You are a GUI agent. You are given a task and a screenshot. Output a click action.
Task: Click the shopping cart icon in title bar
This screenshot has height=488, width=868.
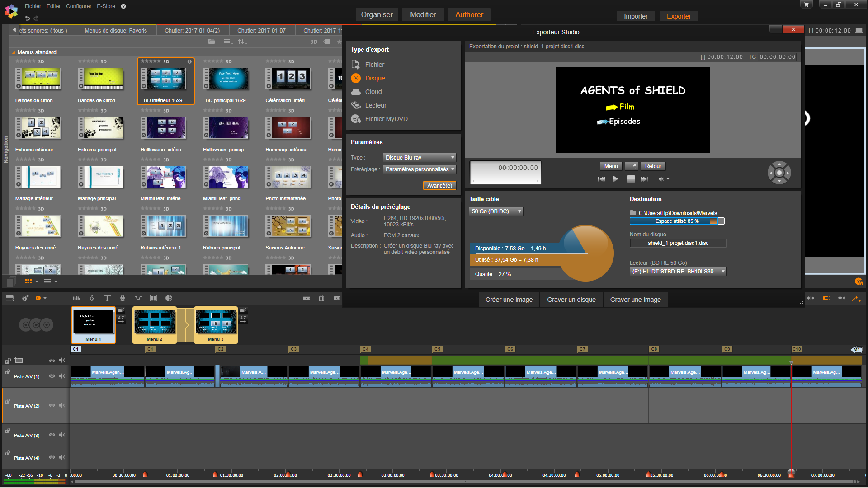click(806, 5)
